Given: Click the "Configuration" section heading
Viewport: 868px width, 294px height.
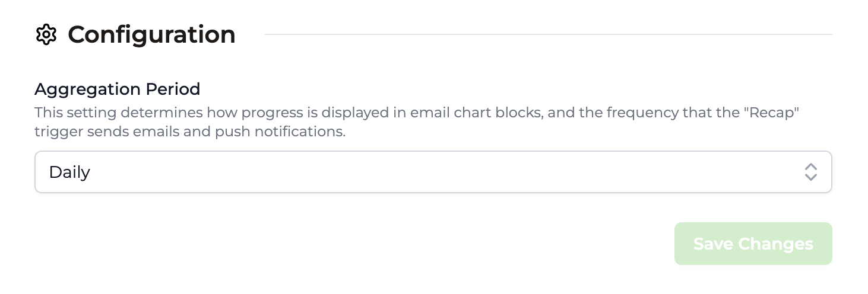Looking at the screenshot, I should click(x=152, y=35).
